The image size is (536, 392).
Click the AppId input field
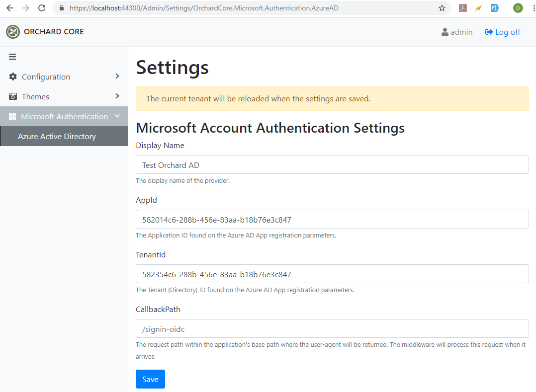[x=332, y=219]
